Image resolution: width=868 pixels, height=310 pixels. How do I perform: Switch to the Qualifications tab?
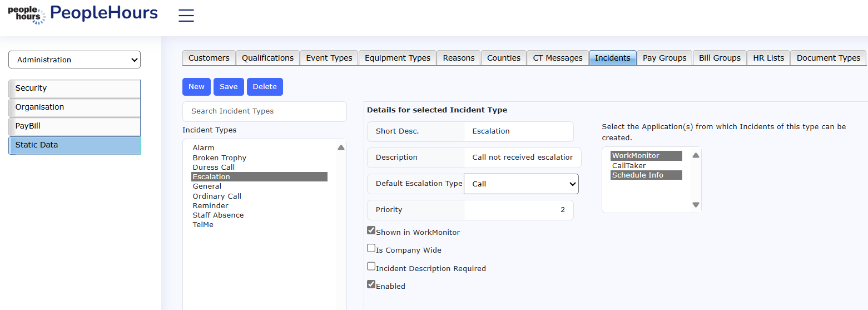267,58
